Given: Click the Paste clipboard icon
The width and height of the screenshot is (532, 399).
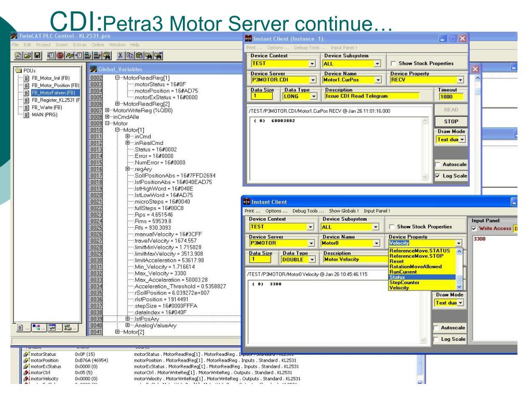Looking at the screenshot, I should 139,55.
